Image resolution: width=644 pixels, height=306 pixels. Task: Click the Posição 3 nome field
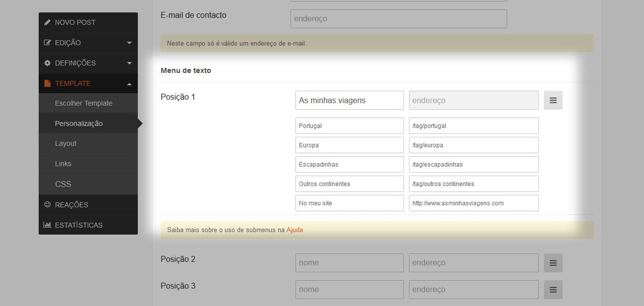(350, 289)
